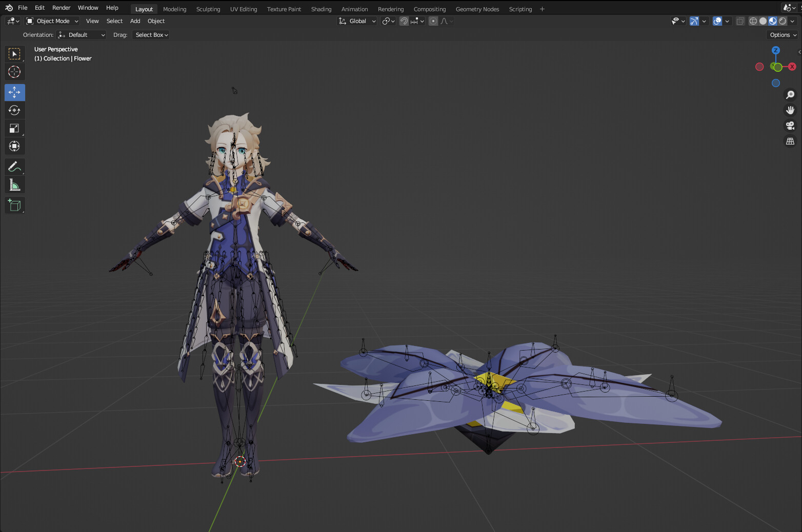
Task: Click the X axis on navigation gizmo
Action: pos(792,67)
